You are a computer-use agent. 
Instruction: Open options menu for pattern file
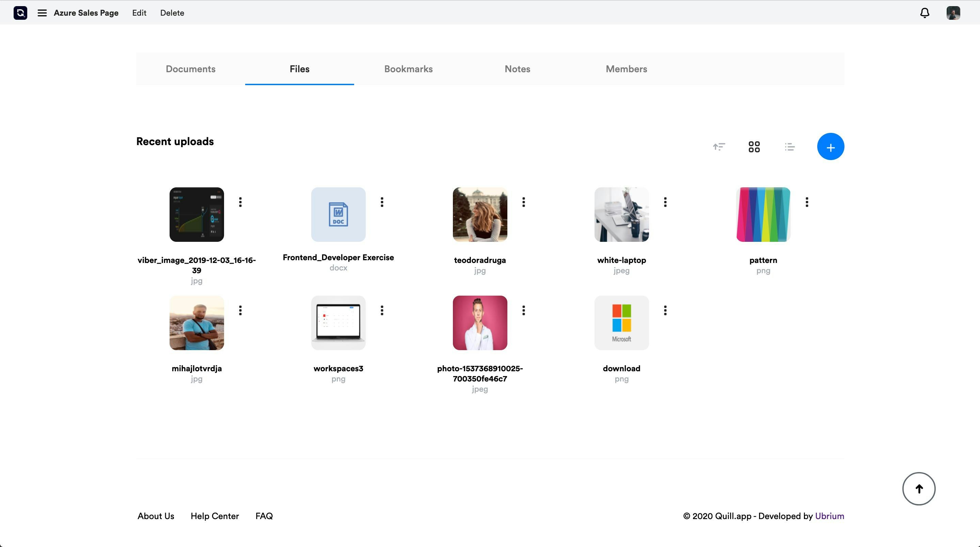pos(807,202)
